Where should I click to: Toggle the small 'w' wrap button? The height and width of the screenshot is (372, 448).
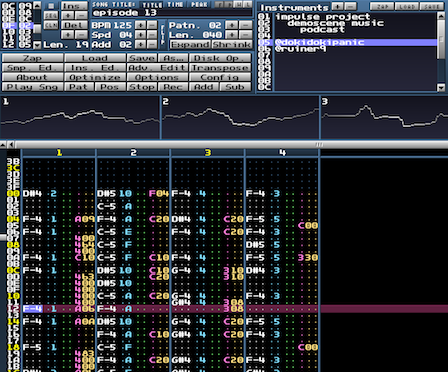point(238,4)
